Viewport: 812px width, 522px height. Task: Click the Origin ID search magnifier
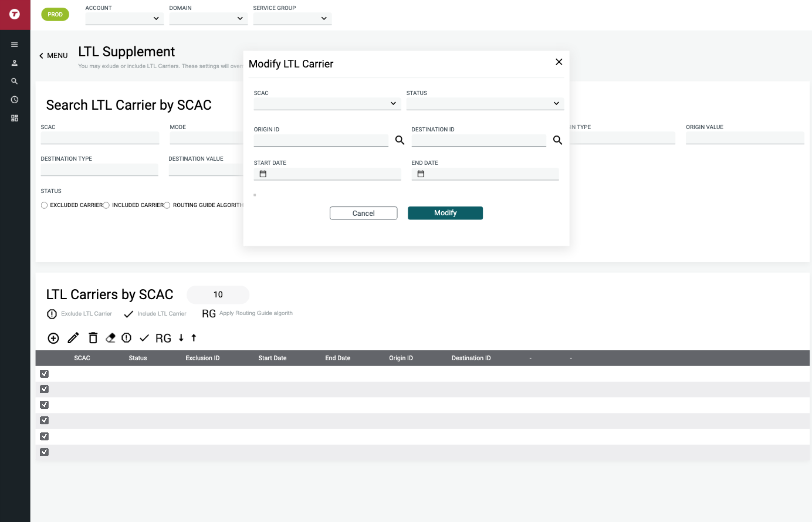click(400, 140)
